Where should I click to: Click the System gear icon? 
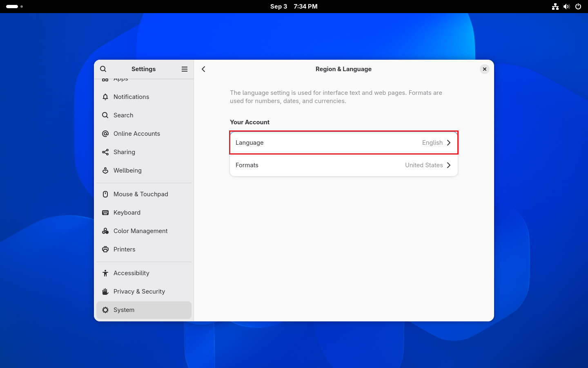[105, 310]
